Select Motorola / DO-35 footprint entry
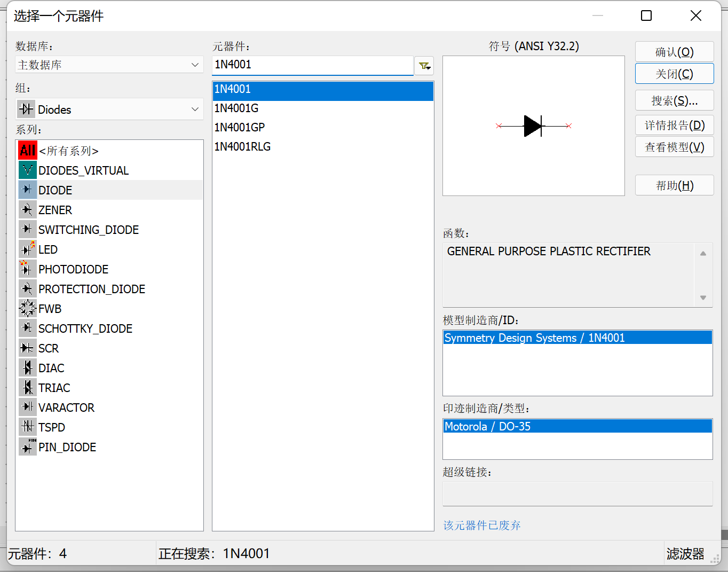 (x=577, y=426)
